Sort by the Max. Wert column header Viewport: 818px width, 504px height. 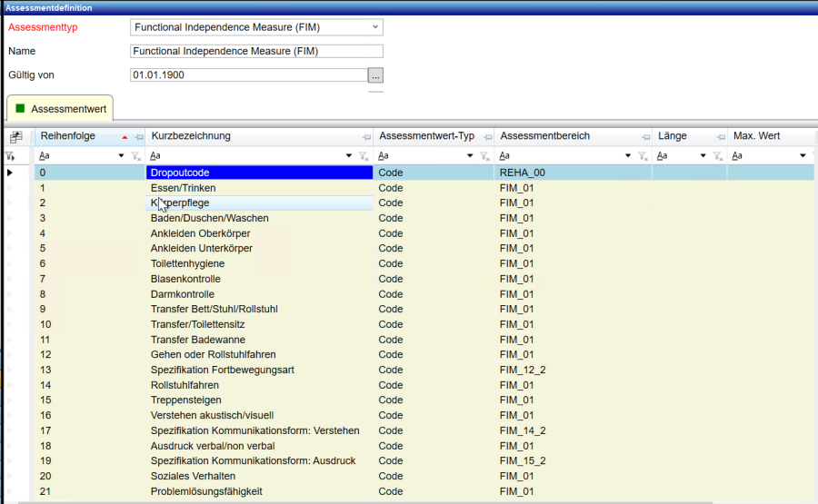pos(756,136)
